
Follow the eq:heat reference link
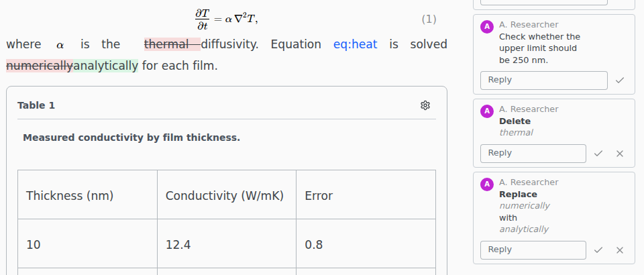coord(356,44)
